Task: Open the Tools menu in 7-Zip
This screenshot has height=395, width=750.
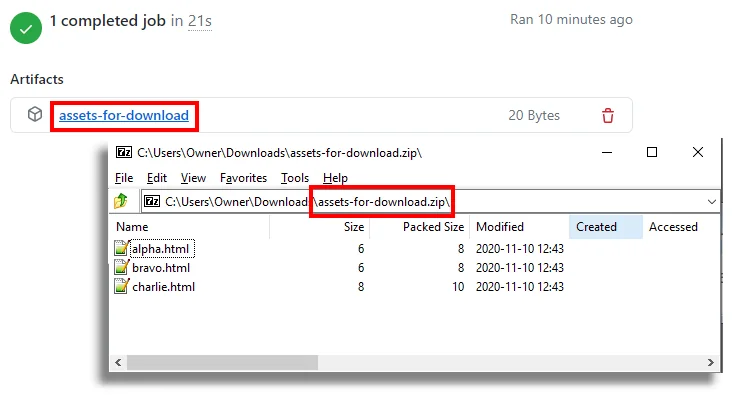Action: coord(295,178)
